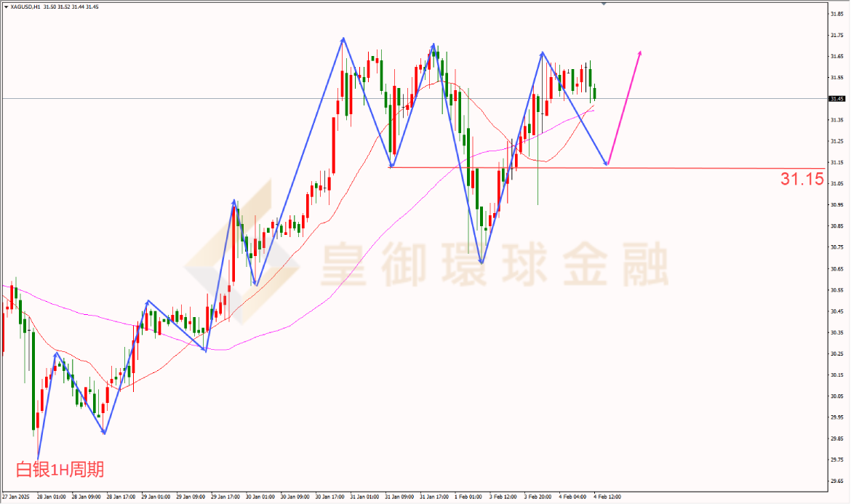Select the red horizontal support line

[x=606, y=168]
